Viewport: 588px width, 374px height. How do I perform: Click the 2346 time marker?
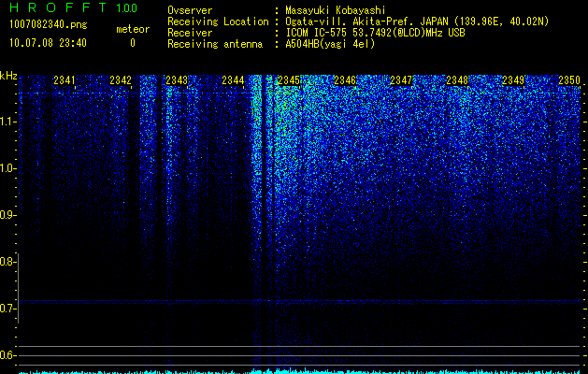[x=345, y=80]
